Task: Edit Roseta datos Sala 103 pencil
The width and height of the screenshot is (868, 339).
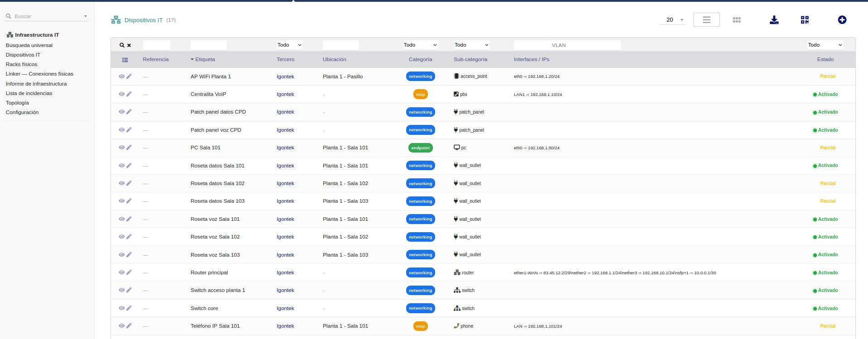Action: pyautogui.click(x=129, y=201)
